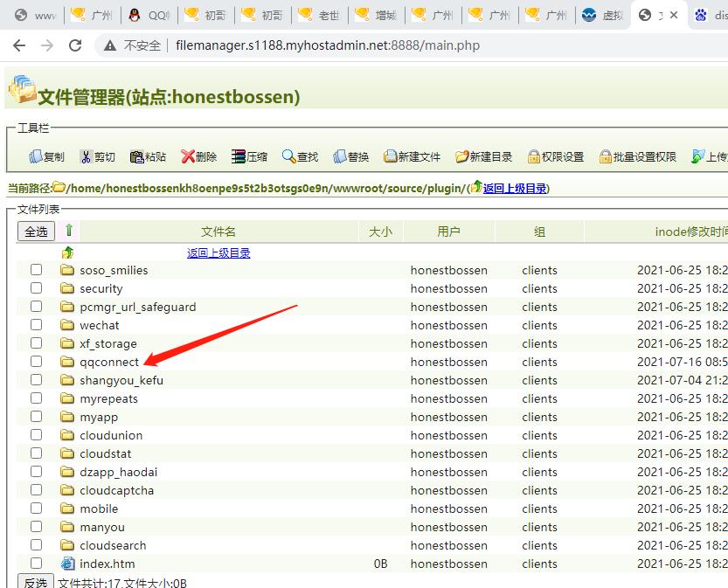728x588 pixels.
Task: Click the Paste (粘贴) toolbar button
Action: [148, 157]
